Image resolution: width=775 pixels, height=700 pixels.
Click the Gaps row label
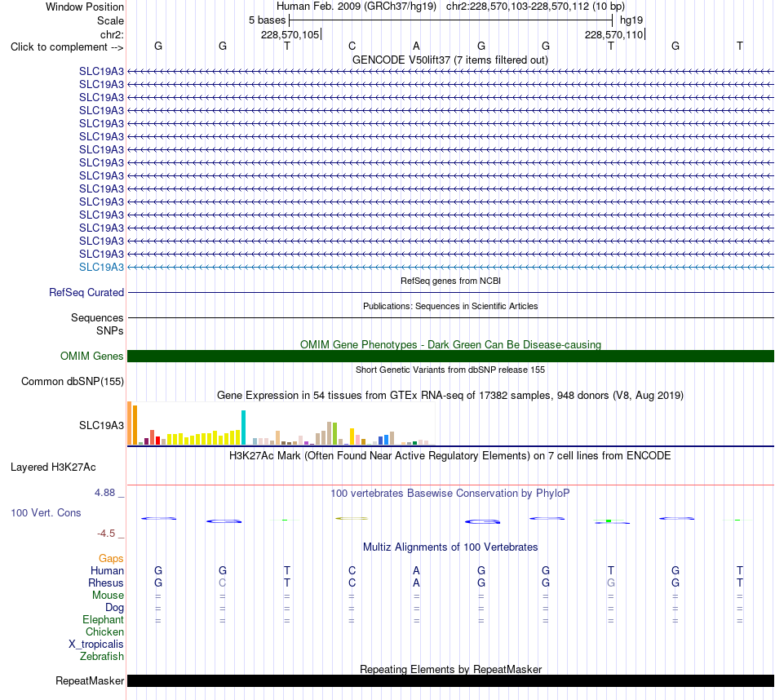pos(111,558)
